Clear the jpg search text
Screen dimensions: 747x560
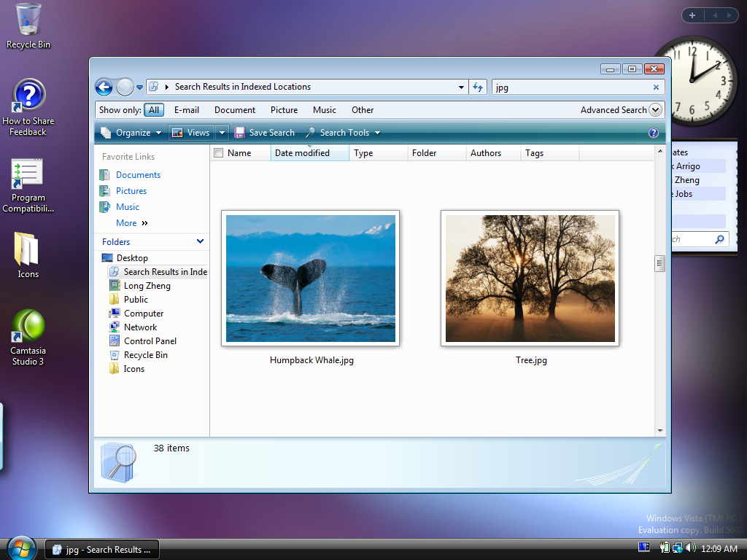[656, 87]
